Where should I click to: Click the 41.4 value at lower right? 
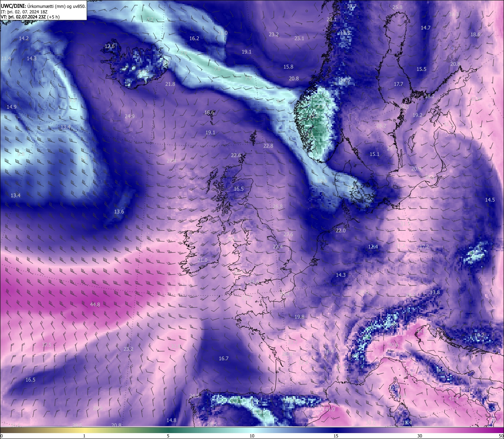point(454,398)
